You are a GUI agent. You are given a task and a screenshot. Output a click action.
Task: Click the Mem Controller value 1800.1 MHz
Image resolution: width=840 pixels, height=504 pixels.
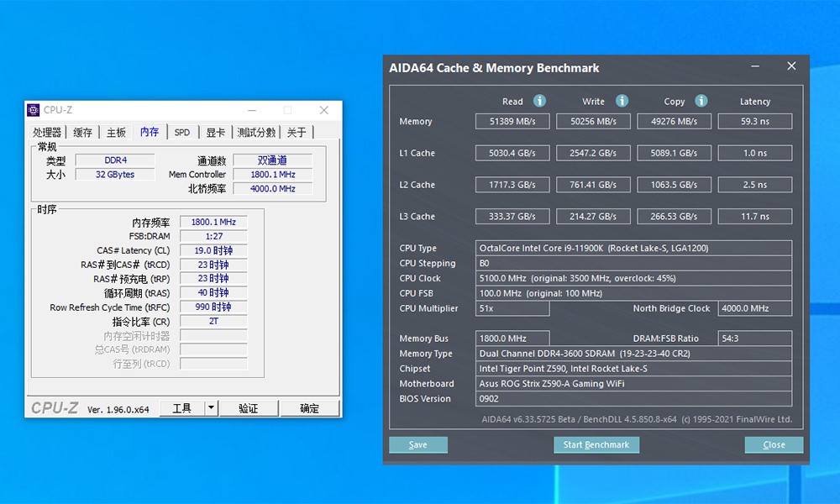coord(273,175)
